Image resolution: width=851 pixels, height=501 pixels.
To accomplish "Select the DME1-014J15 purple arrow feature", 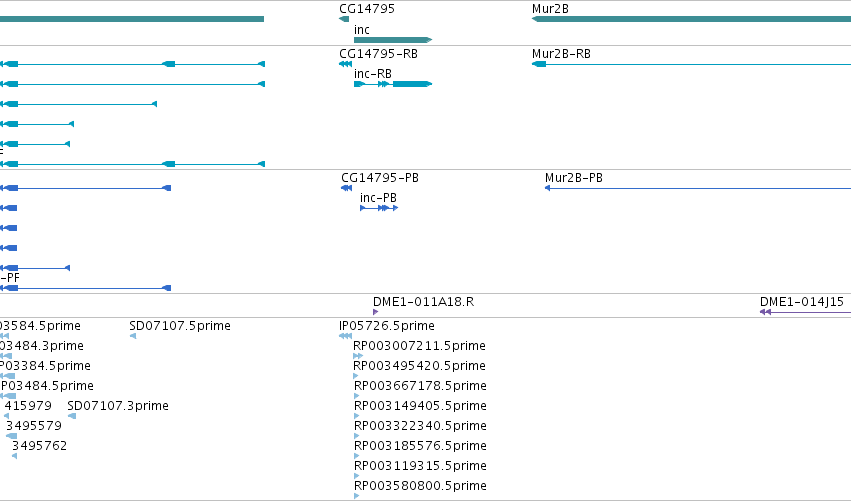I will pyautogui.click(x=805, y=312).
